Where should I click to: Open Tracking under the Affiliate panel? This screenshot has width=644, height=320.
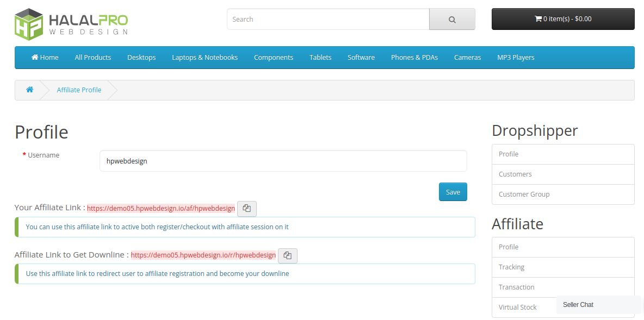click(511, 267)
